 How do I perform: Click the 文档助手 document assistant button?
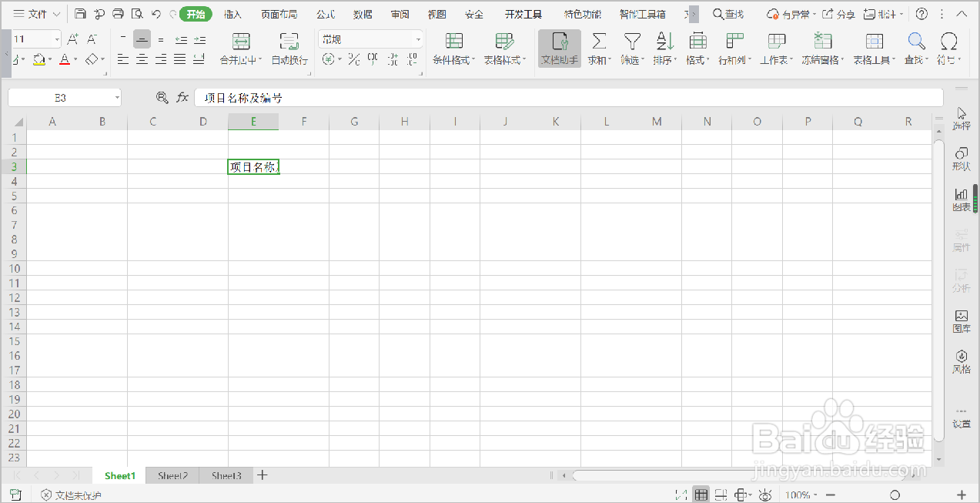560,49
